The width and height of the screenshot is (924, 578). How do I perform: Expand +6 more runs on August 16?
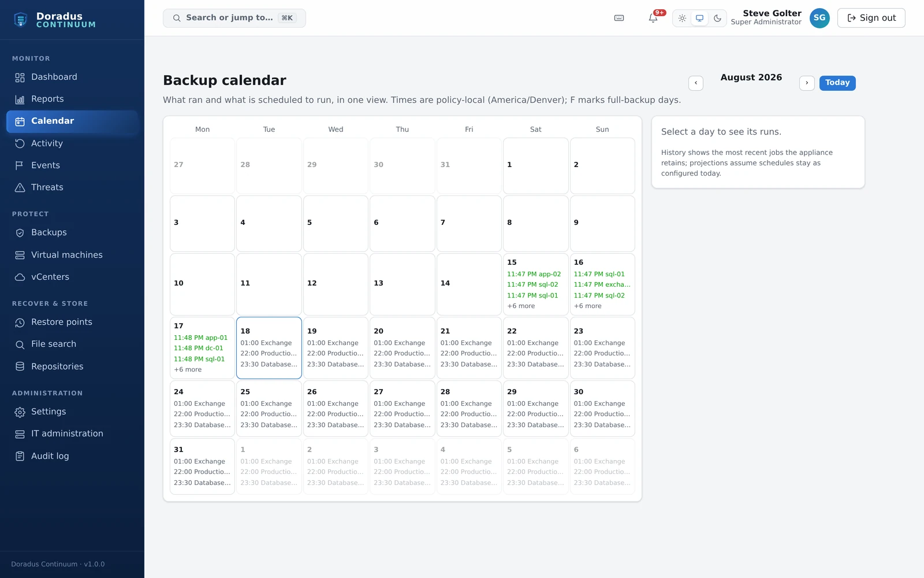(587, 306)
